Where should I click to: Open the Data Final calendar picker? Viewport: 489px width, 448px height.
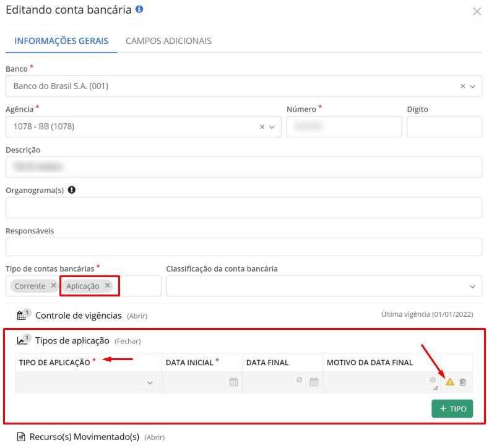(314, 382)
